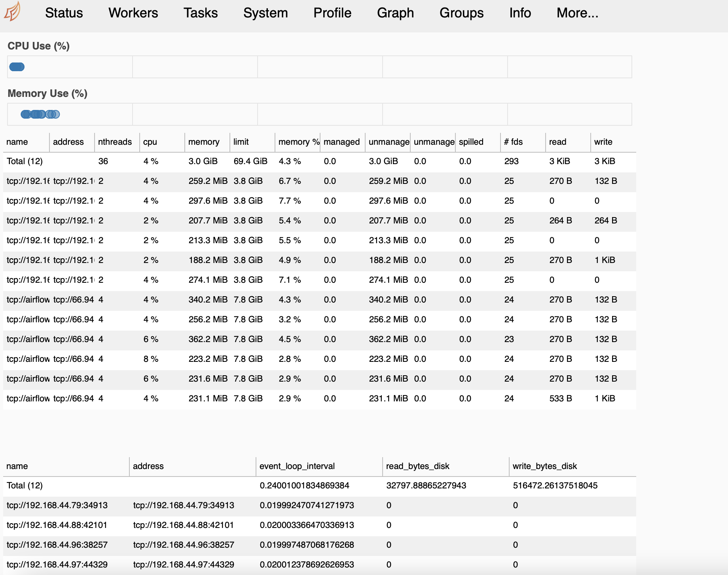Click the CPU Use blue marker
Image resolution: width=728 pixels, height=575 pixels.
17,67
